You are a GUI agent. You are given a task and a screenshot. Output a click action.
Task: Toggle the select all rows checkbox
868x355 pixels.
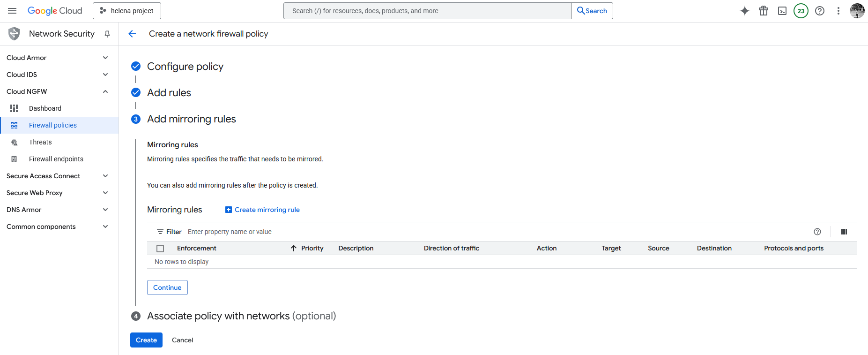(x=160, y=249)
